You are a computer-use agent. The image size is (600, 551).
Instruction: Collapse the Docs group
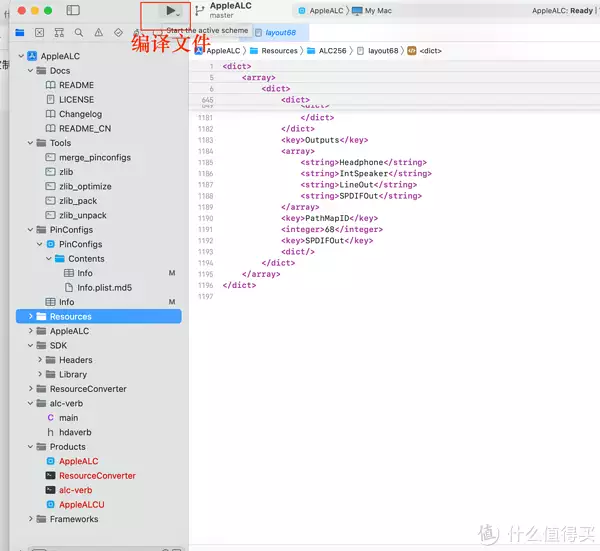[30, 71]
